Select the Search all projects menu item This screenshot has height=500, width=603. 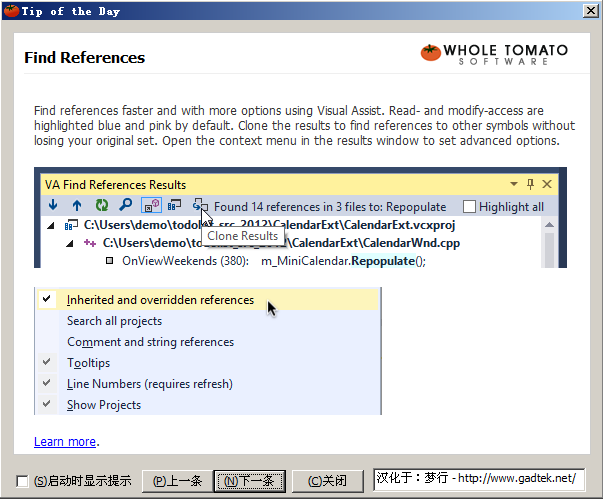pos(208,321)
